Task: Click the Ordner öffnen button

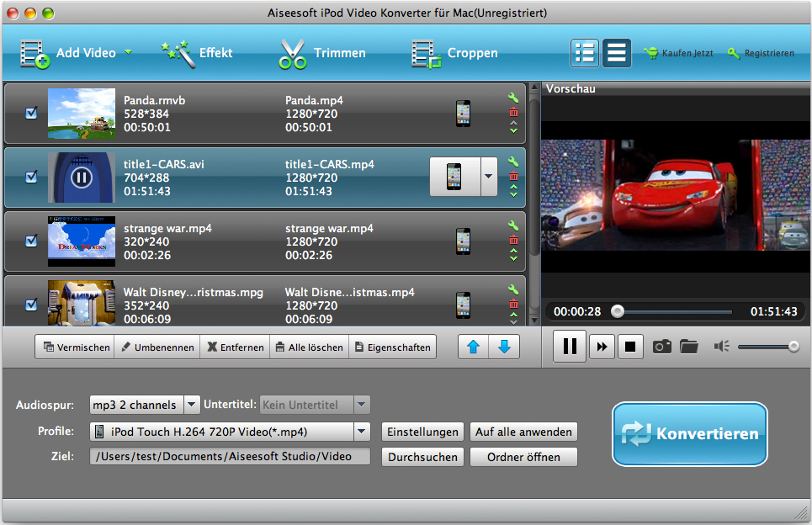Action: pyautogui.click(x=523, y=457)
